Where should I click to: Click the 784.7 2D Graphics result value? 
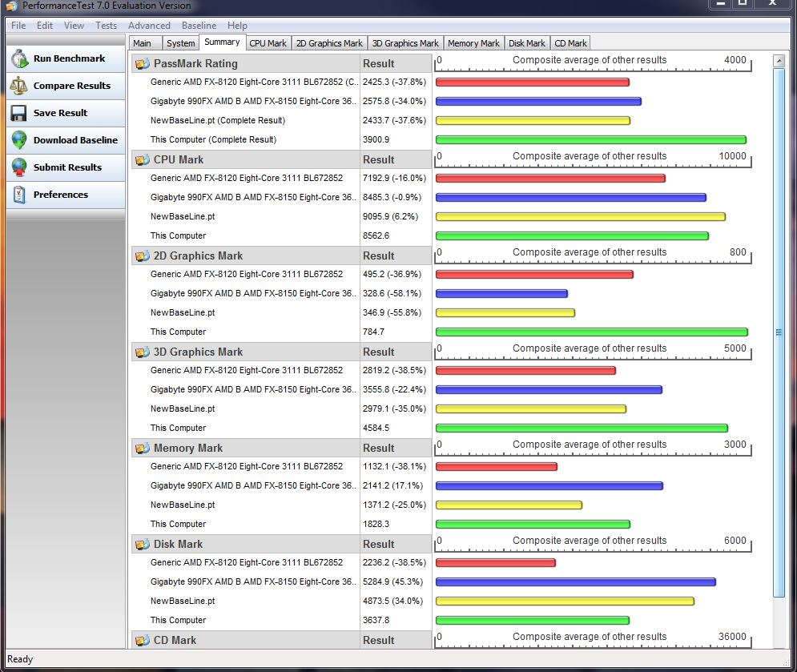pos(373,332)
